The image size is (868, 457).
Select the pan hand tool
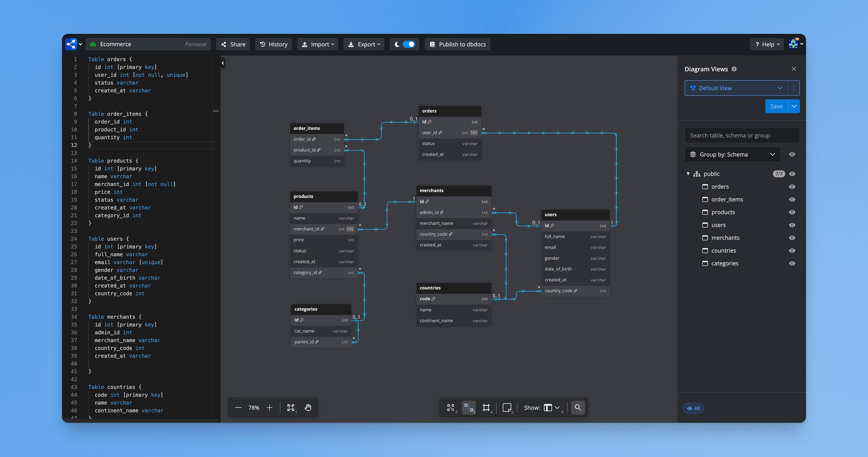[x=308, y=408]
